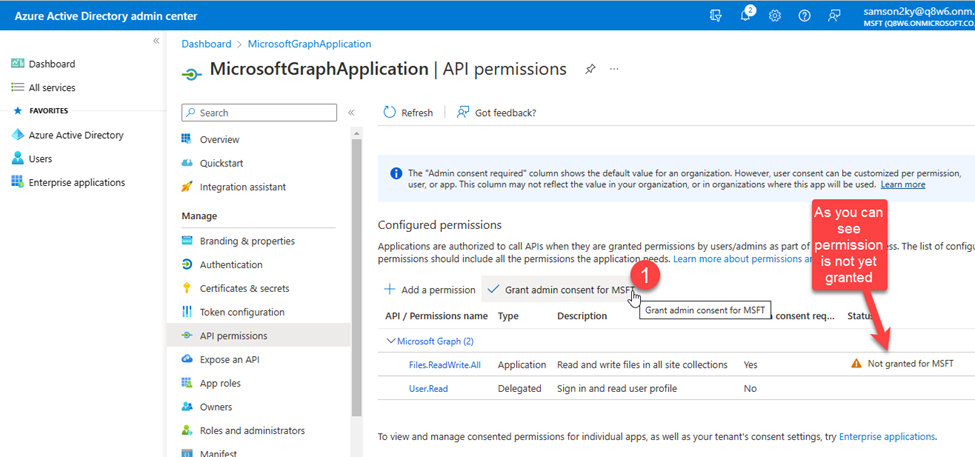975x457 pixels.
Task: Collapse the Microsoft Graph (2) group
Action: coord(391,341)
